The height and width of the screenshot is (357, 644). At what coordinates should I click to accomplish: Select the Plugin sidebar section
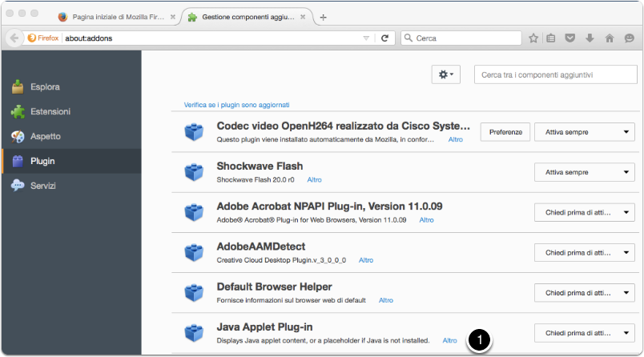tap(71, 161)
